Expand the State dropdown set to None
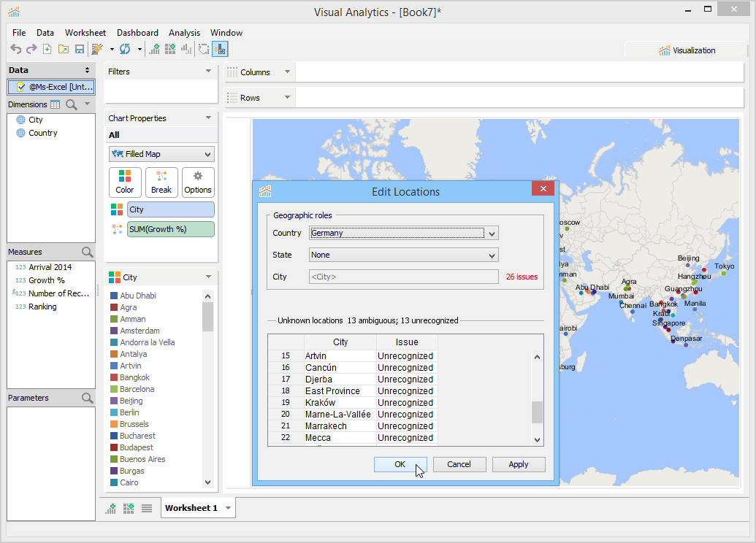The height and width of the screenshot is (543, 756). tap(492, 255)
